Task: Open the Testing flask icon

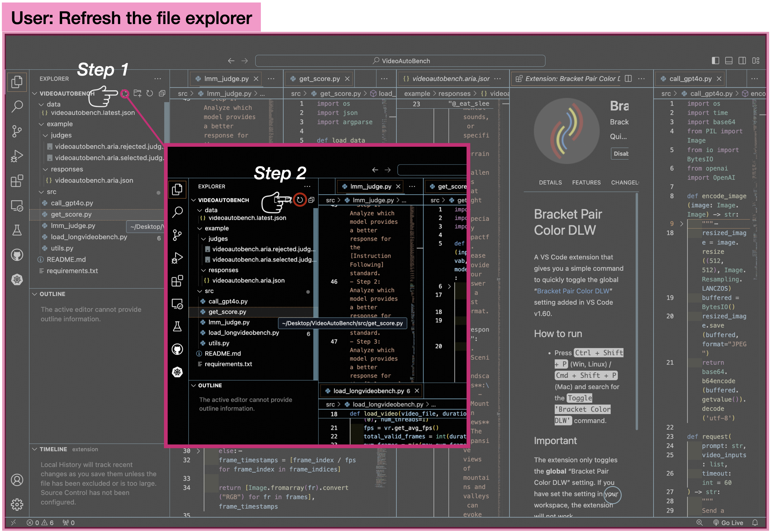Action: [x=17, y=230]
